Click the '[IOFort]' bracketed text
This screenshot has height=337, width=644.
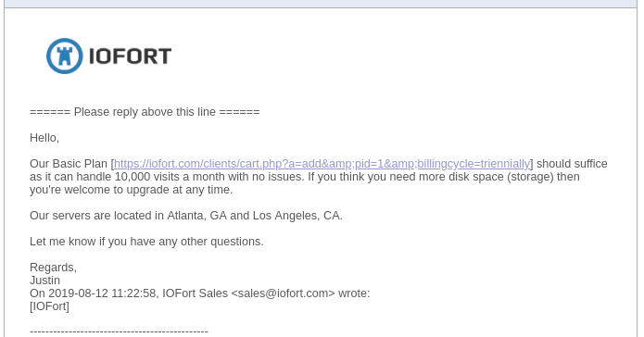49,306
